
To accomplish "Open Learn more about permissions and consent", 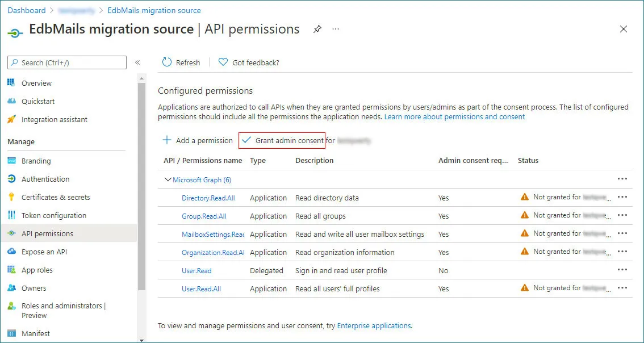I will click(455, 116).
